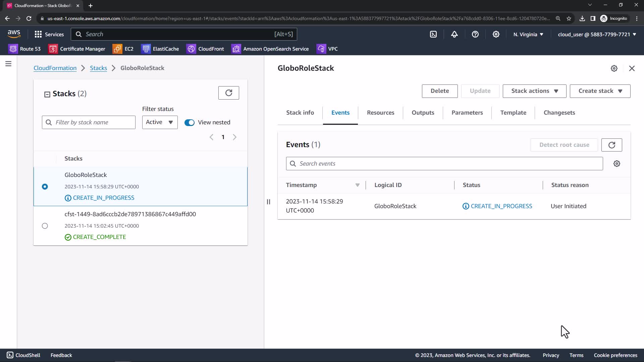Switch to the Resources tab
This screenshot has height=362, width=644.
point(380,113)
